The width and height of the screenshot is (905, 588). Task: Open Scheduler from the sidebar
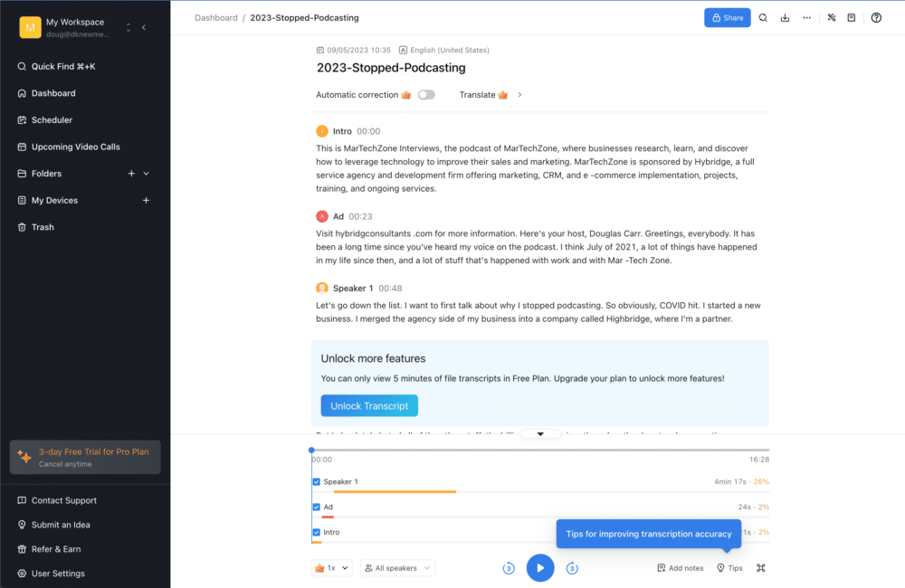(52, 119)
